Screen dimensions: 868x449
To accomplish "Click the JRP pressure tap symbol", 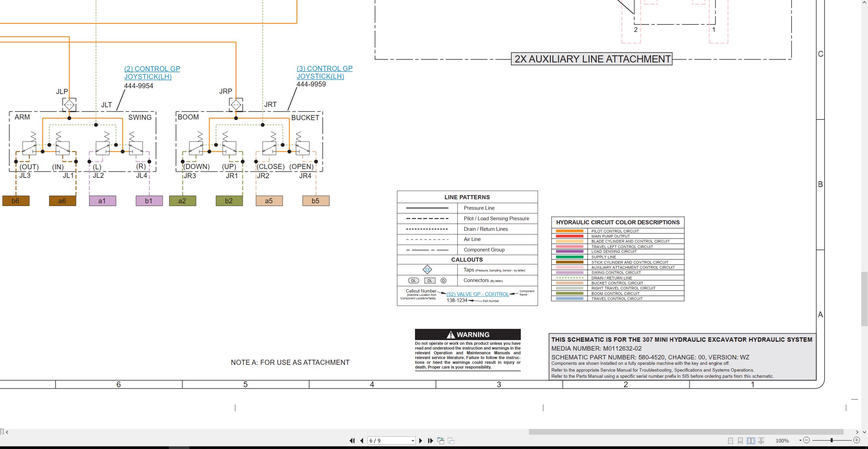I will pyautogui.click(x=236, y=104).
